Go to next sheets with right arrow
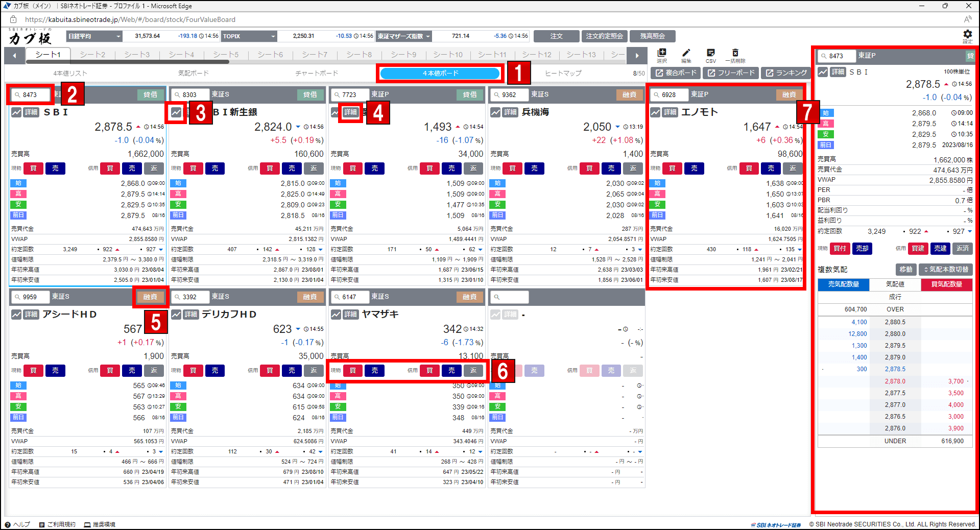 pyautogui.click(x=637, y=55)
